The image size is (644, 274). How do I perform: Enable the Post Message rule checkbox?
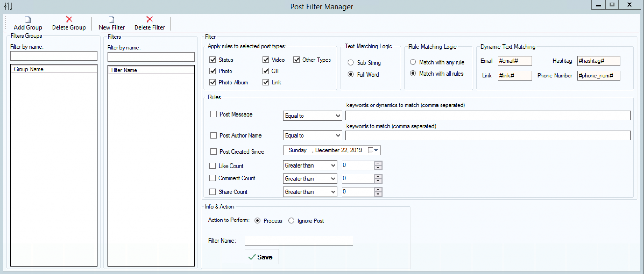(x=214, y=114)
